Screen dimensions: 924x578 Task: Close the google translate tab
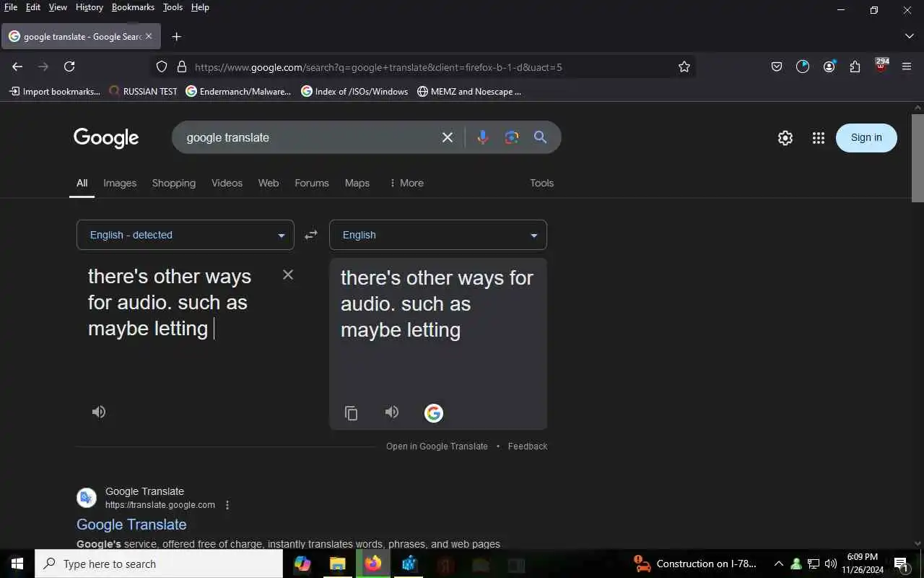tap(149, 36)
